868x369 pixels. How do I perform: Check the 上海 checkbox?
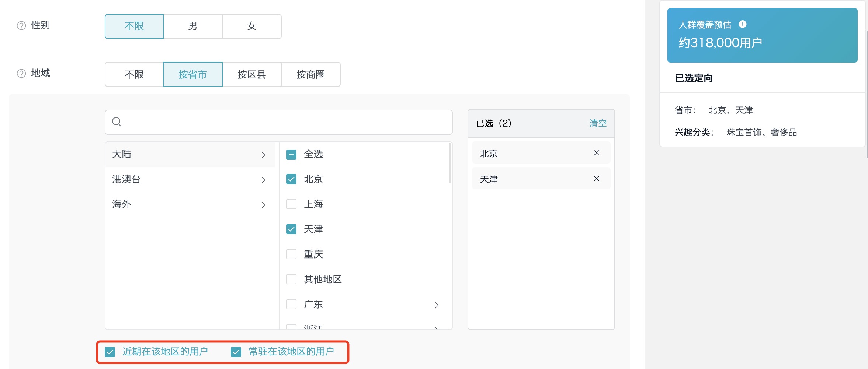point(291,204)
